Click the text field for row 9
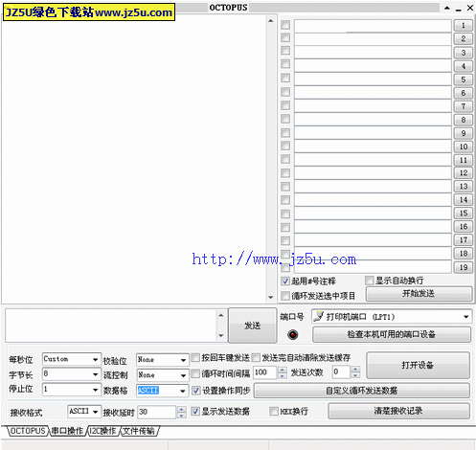The image size is (476, 450). point(373,133)
